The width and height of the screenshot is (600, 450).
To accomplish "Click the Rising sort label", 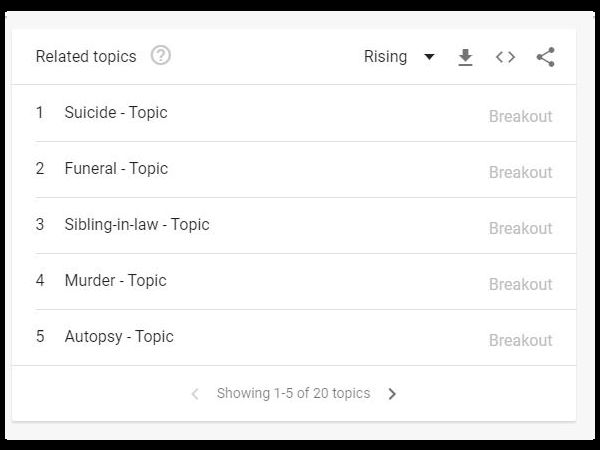I will (385, 57).
